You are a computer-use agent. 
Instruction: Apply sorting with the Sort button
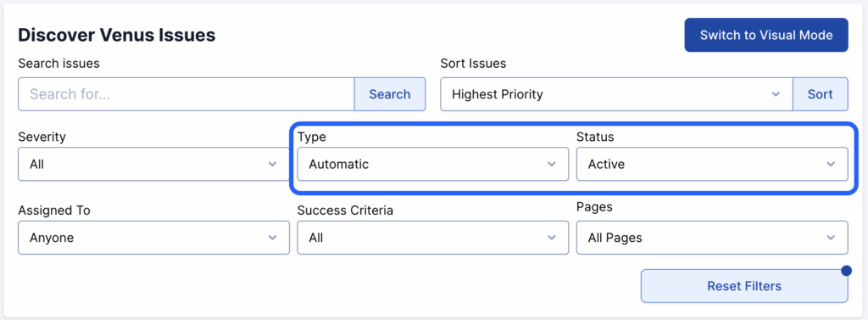click(821, 94)
